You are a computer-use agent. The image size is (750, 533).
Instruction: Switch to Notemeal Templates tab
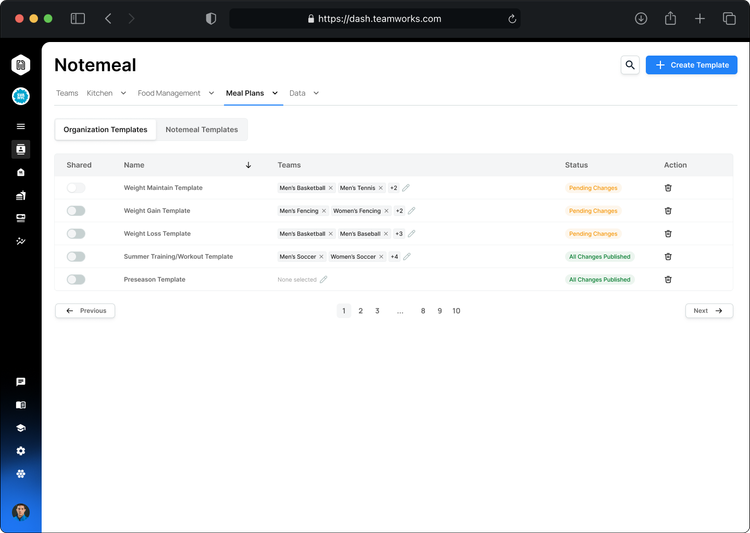click(201, 130)
